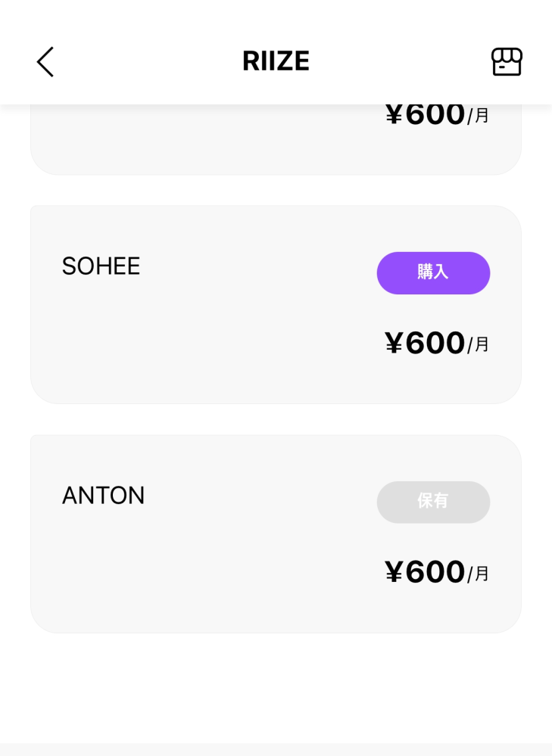Click the /月 label in SOHEE's card
This screenshot has height=756, width=552.
[x=479, y=345]
